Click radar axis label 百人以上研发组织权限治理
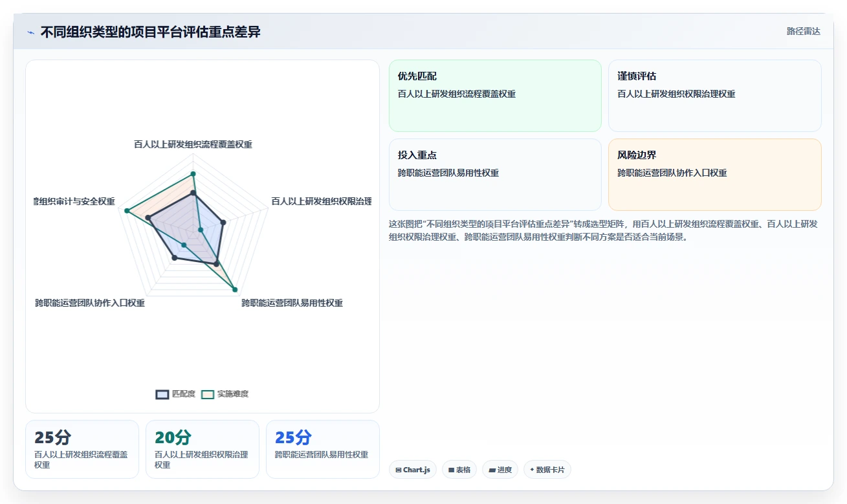The width and height of the screenshot is (847, 504). click(321, 201)
